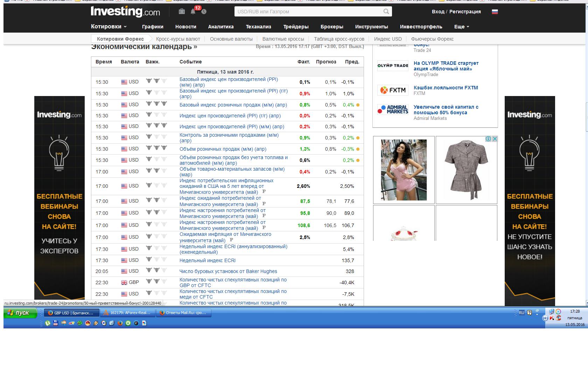Open the language bar options arrow
The width and height of the screenshot is (588, 368).
(537, 315)
